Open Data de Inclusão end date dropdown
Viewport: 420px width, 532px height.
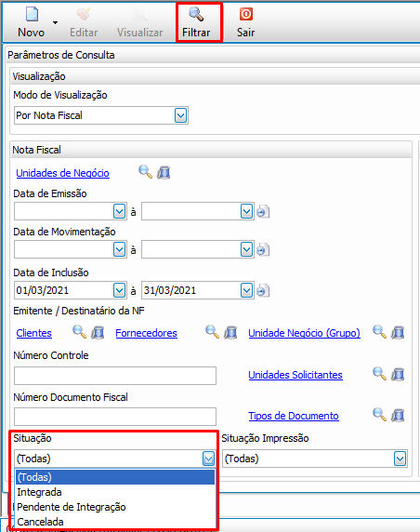[247, 291]
